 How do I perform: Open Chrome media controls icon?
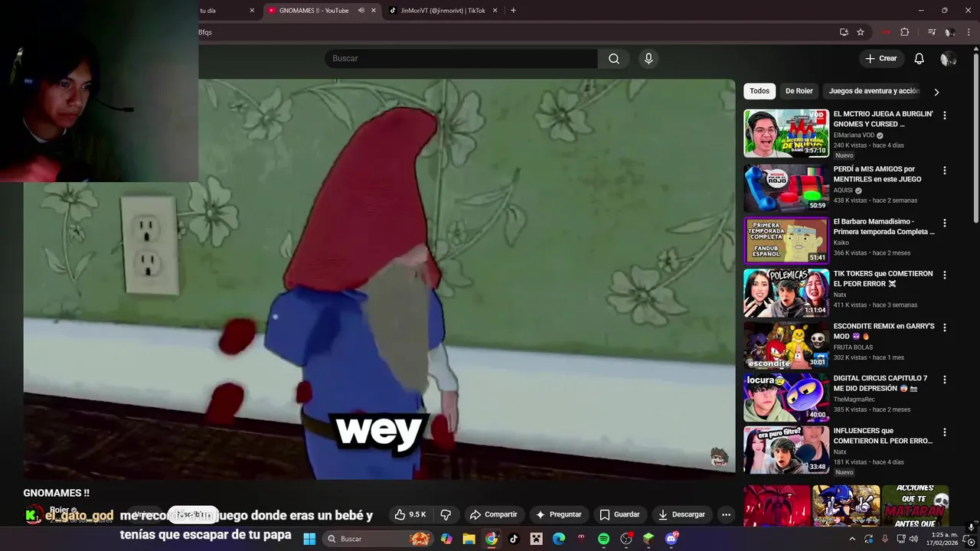coord(932,32)
